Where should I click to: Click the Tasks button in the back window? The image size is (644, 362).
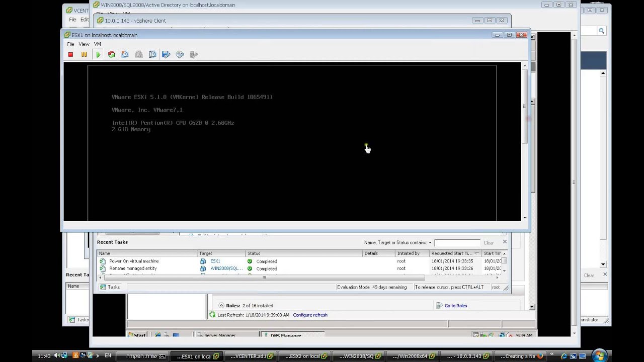[x=79, y=320]
